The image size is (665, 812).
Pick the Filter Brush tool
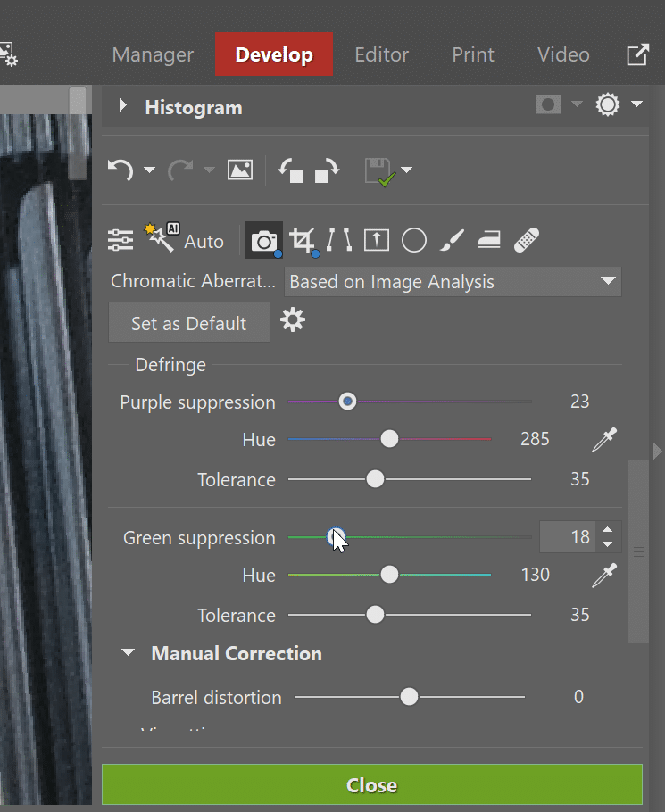coord(453,240)
